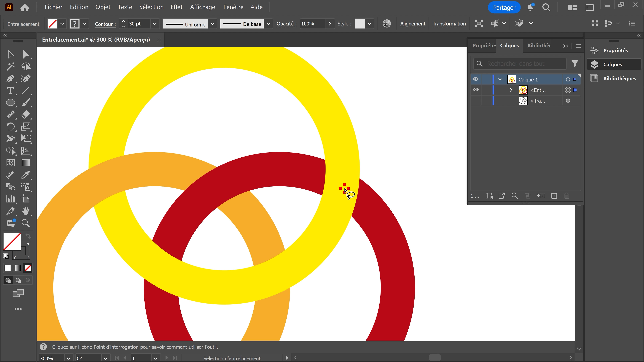Open the Fichier menu
The height and width of the screenshot is (362, 644).
pyautogui.click(x=53, y=7)
